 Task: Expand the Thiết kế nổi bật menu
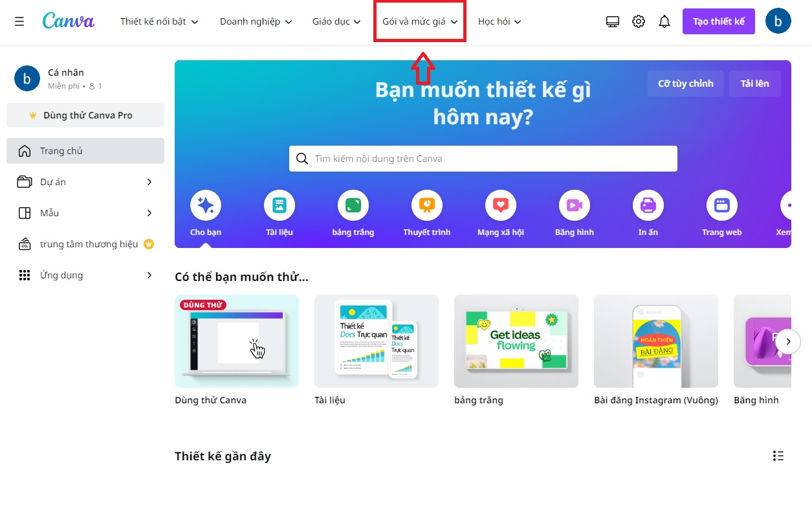point(159,21)
